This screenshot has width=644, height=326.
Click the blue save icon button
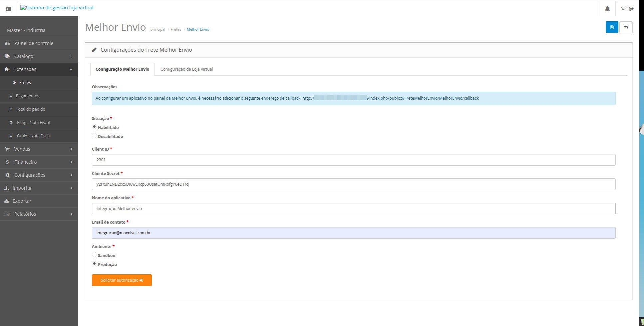[x=612, y=27]
